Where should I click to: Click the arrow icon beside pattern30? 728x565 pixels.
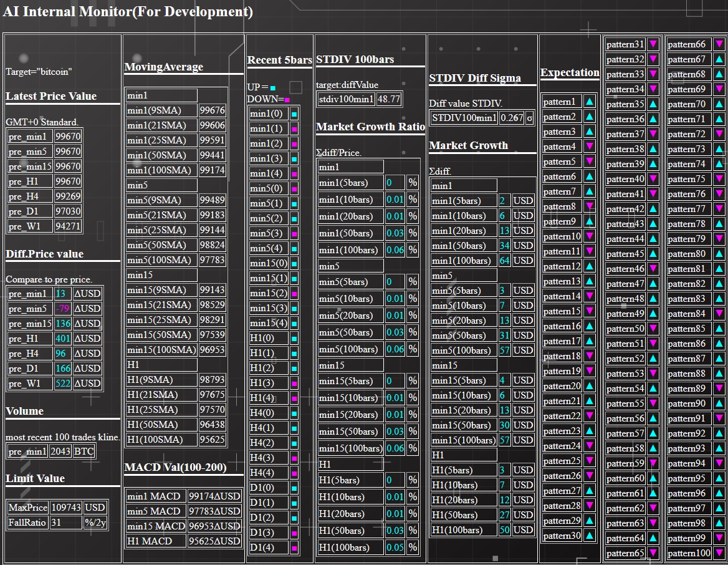589,536
